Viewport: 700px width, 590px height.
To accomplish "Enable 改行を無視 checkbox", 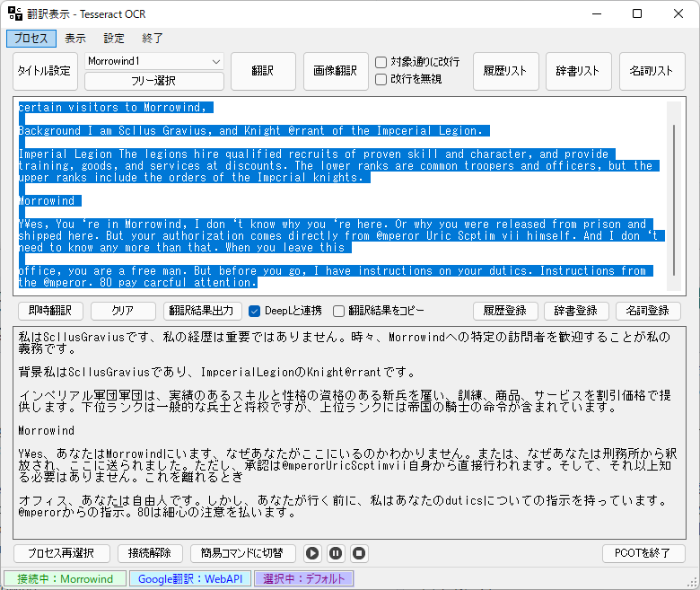I will point(381,80).
